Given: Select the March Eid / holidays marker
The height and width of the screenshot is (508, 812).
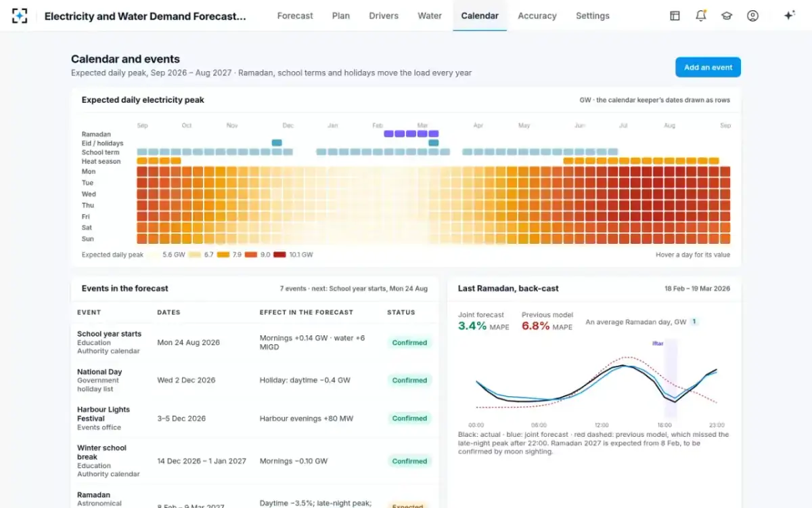Looking at the screenshot, I should point(434,143).
